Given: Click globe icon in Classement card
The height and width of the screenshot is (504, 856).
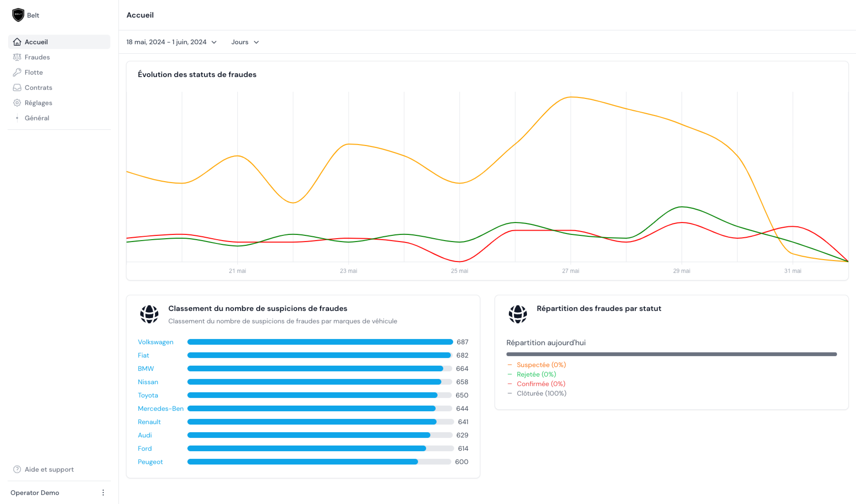Looking at the screenshot, I should (149, 314).
